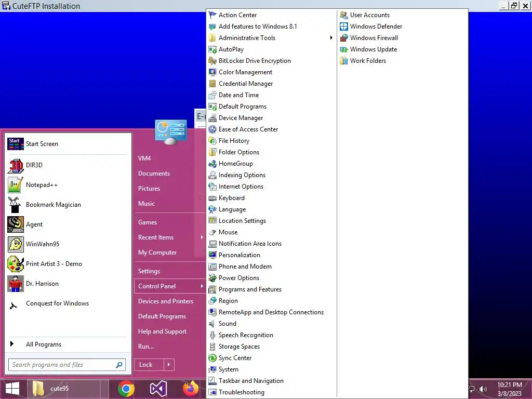Open Color Management settings

[271, 72]
